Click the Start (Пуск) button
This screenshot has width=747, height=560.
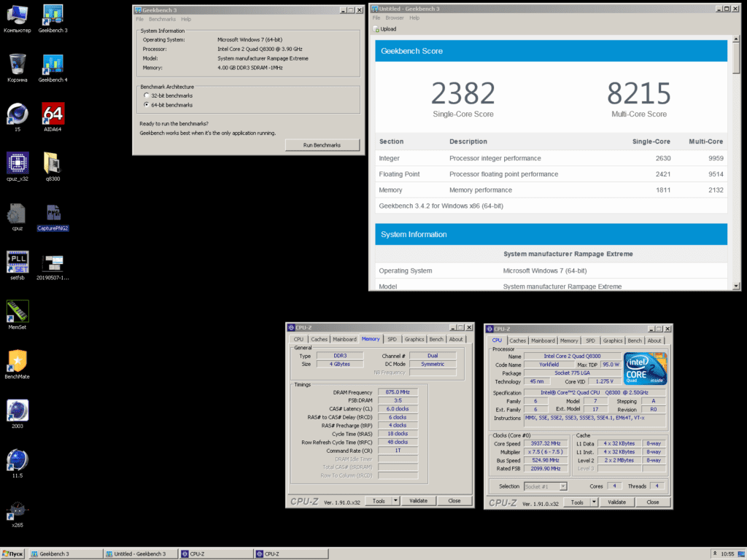[x=12, y=554]
